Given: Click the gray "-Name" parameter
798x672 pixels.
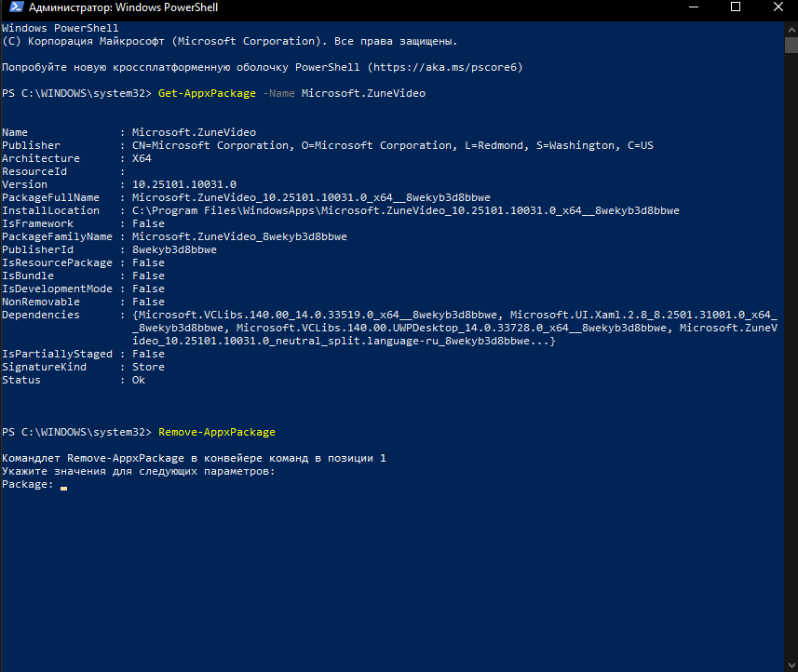Looking at the screenshot, I should click(x=278, y=93).
